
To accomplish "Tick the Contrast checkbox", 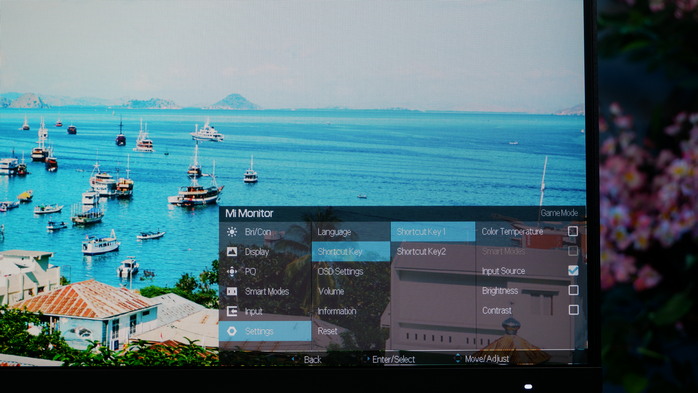I will click(573, 310).
